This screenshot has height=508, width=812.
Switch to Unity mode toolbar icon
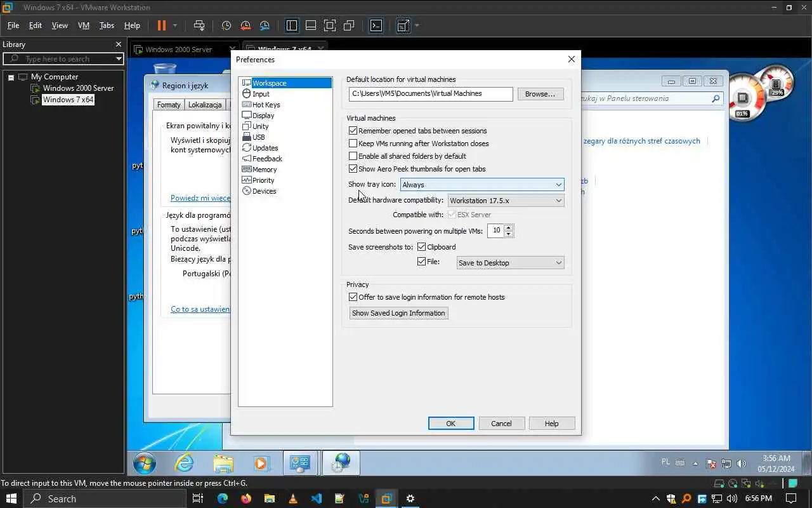349,25
